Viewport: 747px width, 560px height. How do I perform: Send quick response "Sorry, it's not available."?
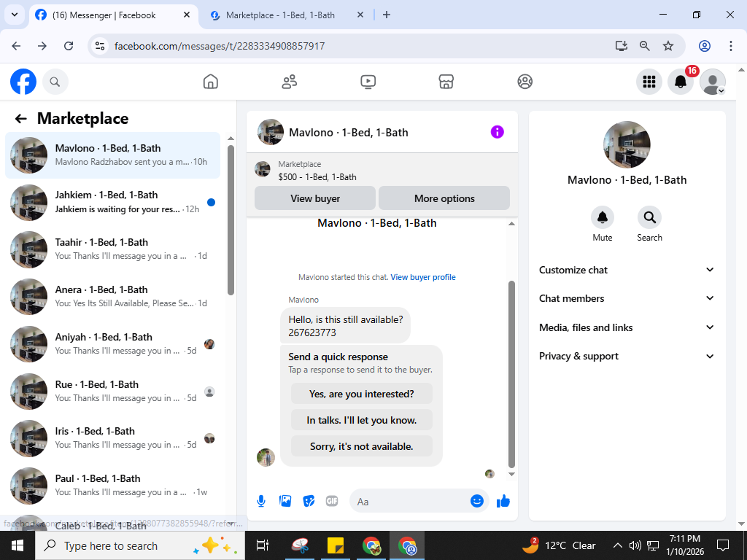[362, 446]
